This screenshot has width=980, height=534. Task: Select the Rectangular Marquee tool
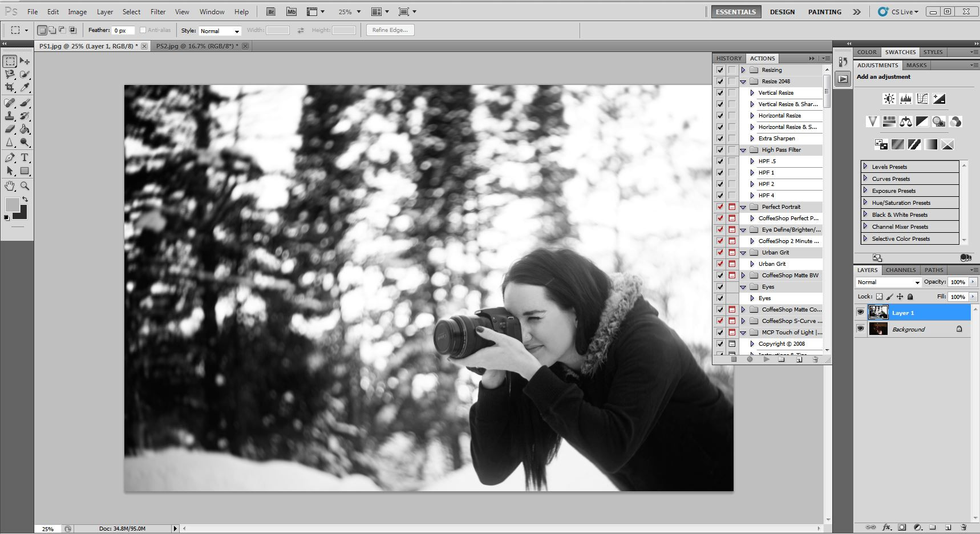(10, 61)
